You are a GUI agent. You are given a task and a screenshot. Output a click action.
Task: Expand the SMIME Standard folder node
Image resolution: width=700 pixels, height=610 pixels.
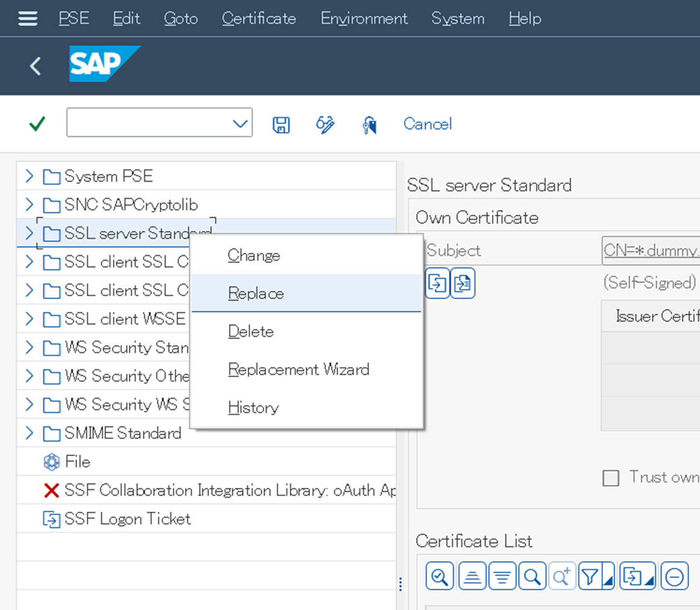(30, 433)
